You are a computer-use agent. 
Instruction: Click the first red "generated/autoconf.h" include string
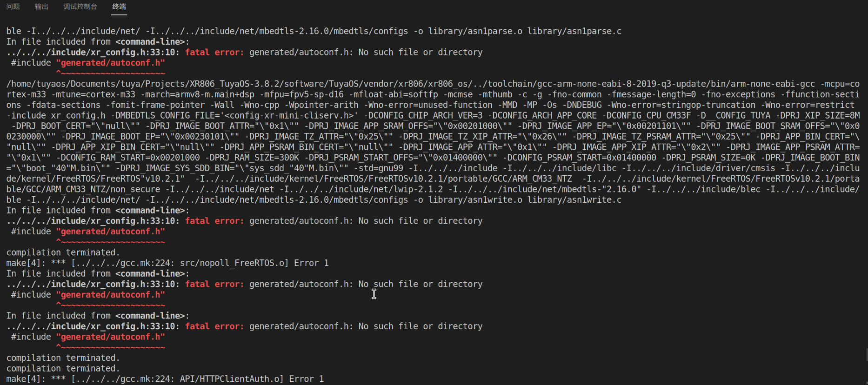(x=110, y=63)
